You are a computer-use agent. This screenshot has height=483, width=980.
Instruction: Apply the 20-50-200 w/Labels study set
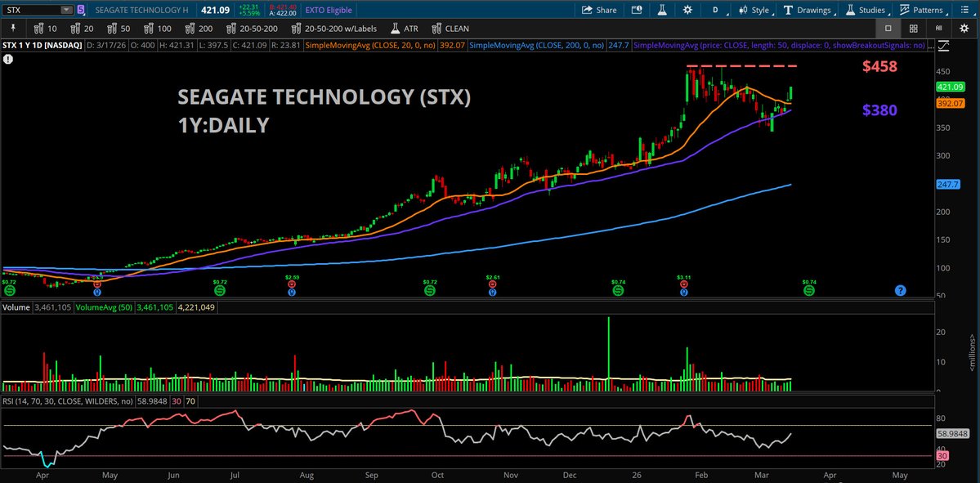tap(334, 28)
